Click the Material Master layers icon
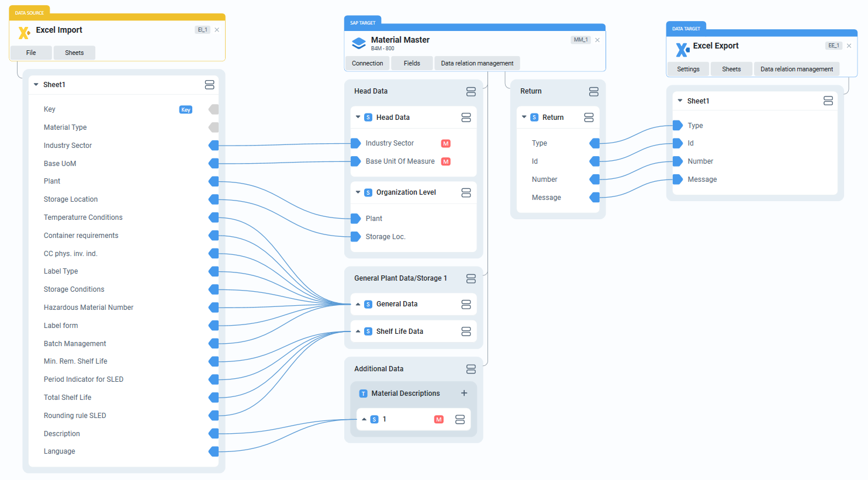 (x=359, y=43)
